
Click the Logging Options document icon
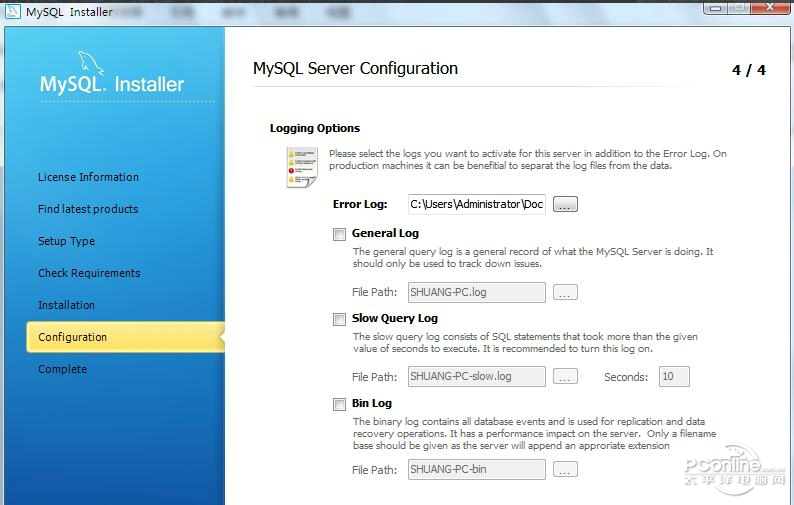(302, 167)
